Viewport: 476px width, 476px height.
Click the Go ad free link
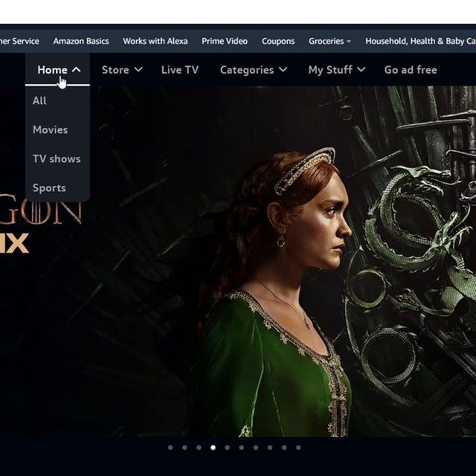[x=411, y=70]
